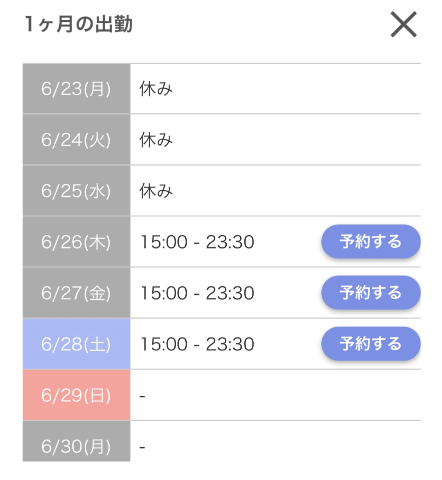The image size is (442, 480).
Task: Select the 6/24(火) date cell
Action: 76,139
